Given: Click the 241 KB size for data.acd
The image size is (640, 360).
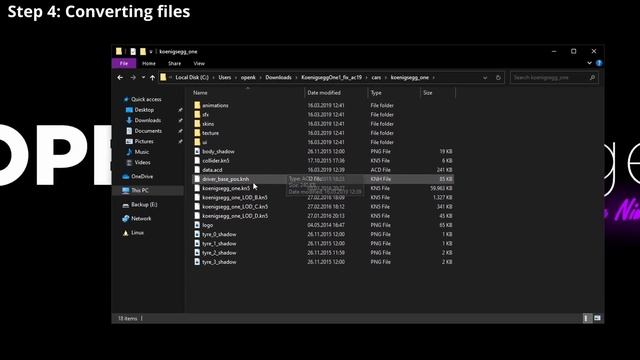Looking at the screenshot, I should [444, 170].
